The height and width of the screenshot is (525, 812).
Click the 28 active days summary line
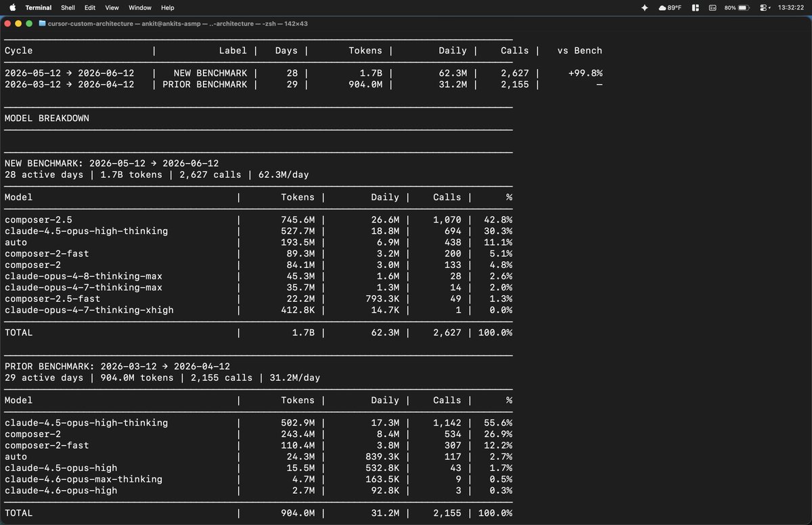pos(156,175)
